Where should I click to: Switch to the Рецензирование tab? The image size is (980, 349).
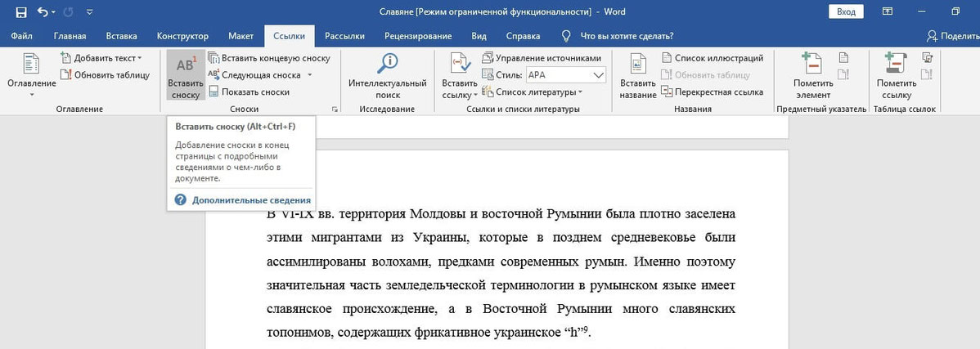[418, 36]
